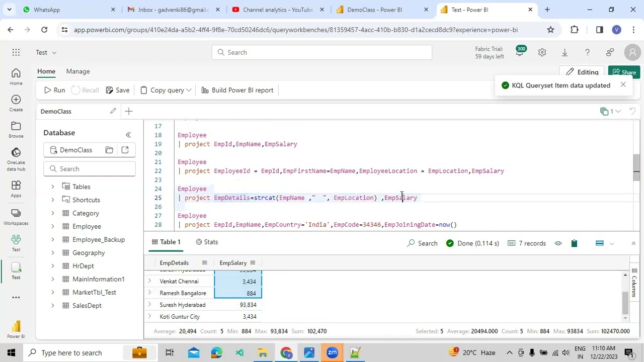Click the results grid vertical scrollbar
The height and width of the screenshot is (362, 644).
coord(625,302)
